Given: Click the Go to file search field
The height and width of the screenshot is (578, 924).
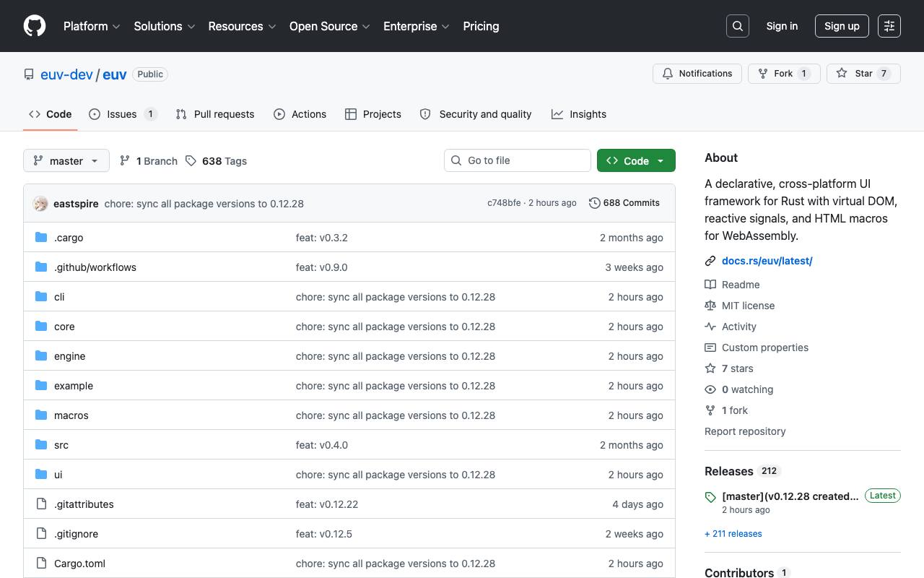Looking at the screenshot, I should pos(518,160).
